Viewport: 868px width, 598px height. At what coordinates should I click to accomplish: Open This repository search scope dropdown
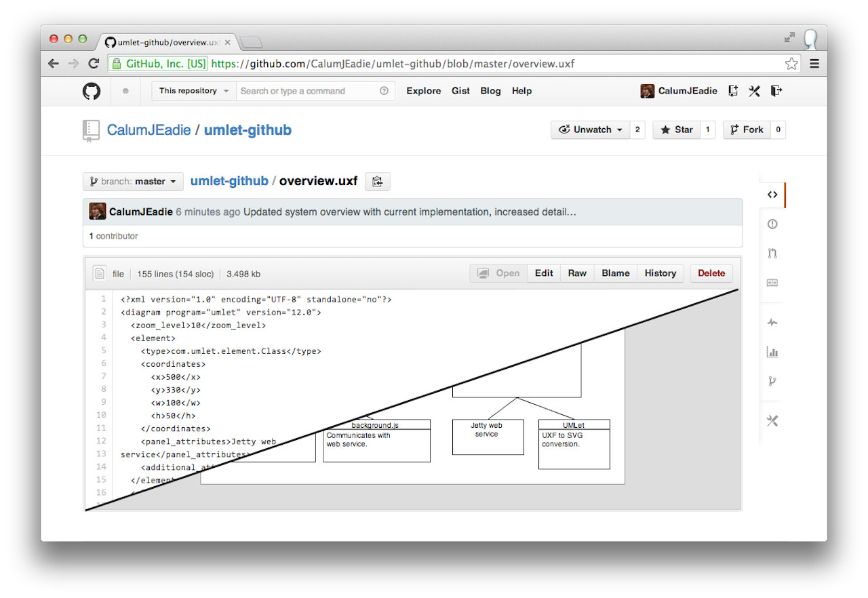click(x=194, y=91)
